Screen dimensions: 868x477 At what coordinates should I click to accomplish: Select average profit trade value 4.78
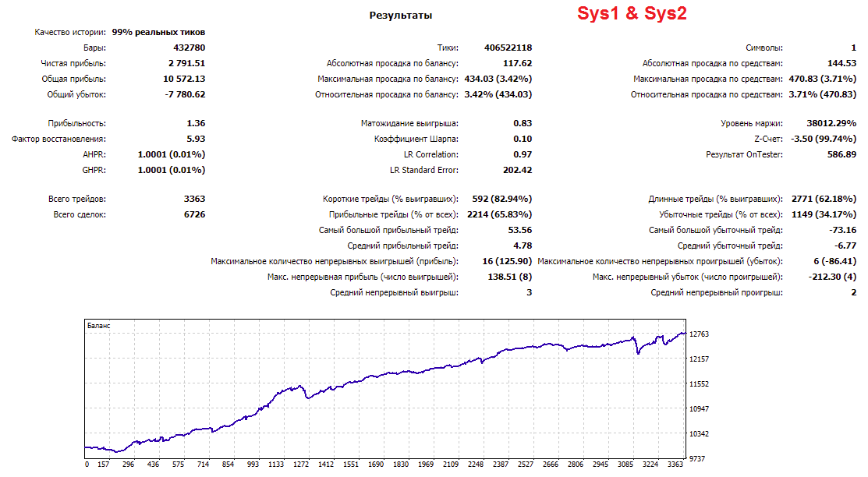523,246
